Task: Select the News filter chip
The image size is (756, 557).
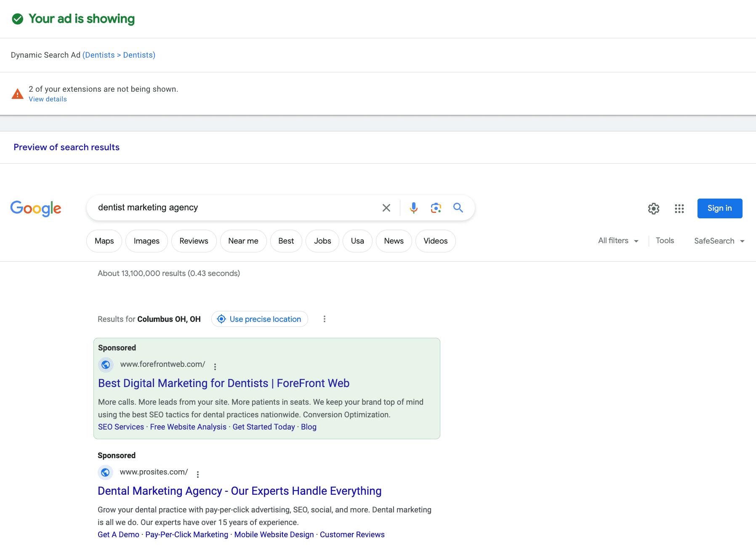Action: tap(394, 241)
